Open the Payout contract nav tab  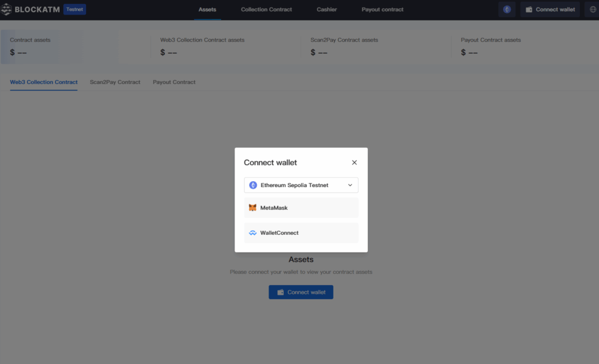tap(383, 9)
